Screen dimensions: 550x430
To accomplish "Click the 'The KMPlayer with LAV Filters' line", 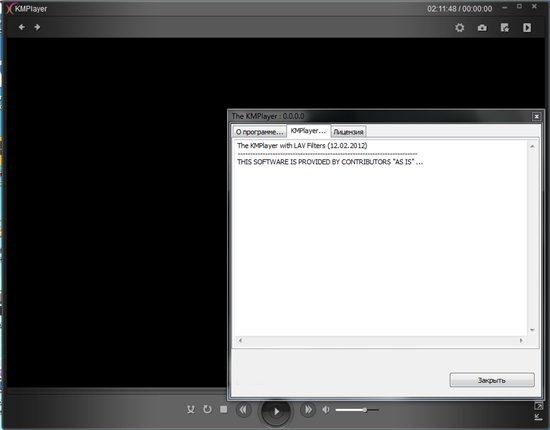I will pyautogui.click(x=302, y=146).
